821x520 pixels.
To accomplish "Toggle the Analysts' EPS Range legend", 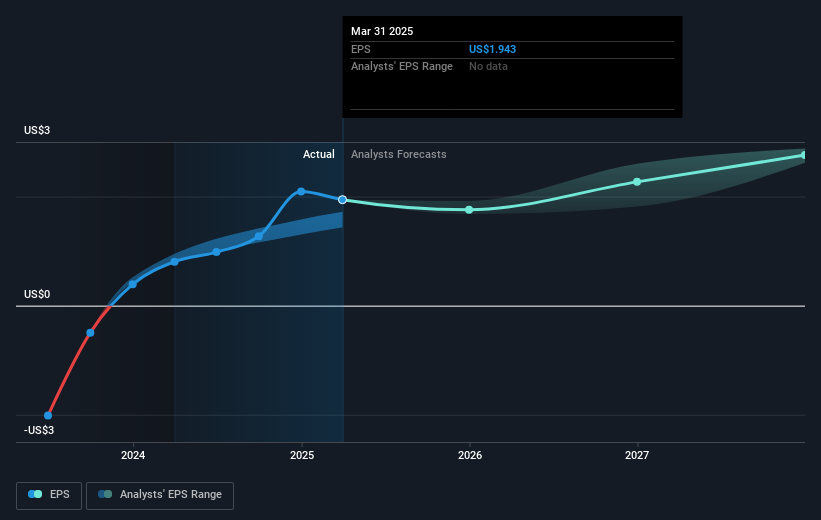I will (160, 495).
